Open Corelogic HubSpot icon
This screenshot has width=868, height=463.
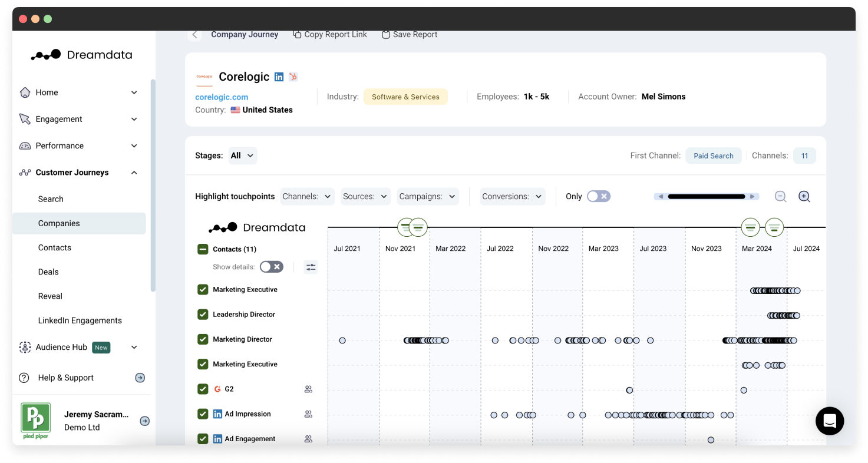293,77
